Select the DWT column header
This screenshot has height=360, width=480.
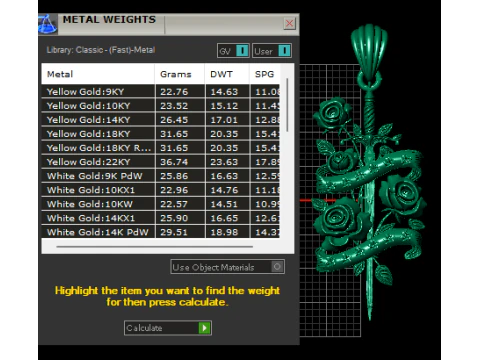pos(227,74)
